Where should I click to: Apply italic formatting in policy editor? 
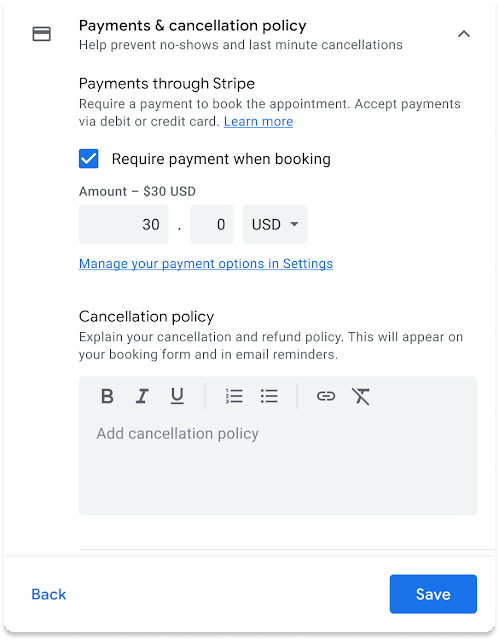[x=142, y=396]
